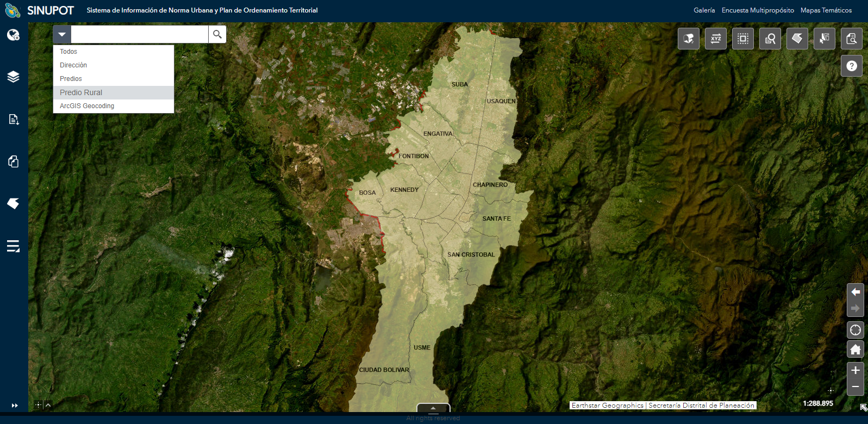Go to previous map extent arrow
868x424 pixels.
coord(855,292)
